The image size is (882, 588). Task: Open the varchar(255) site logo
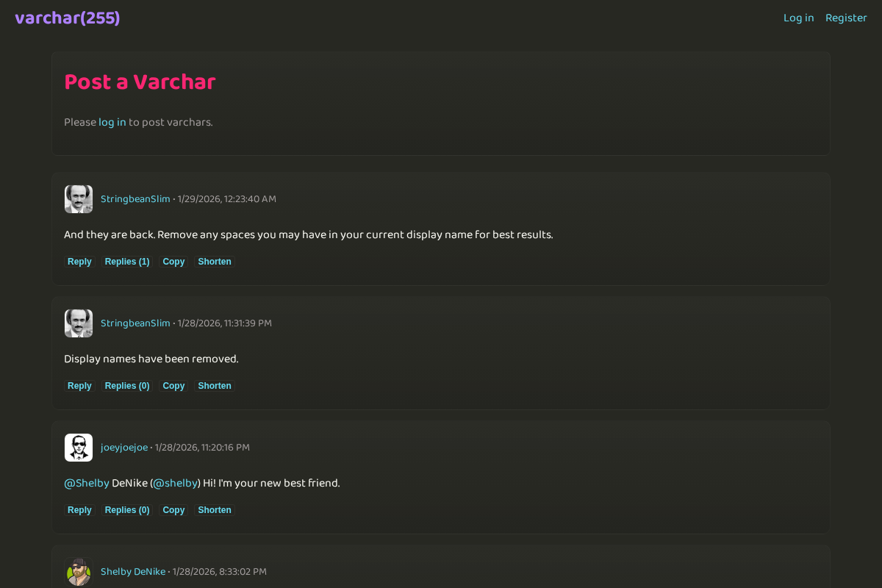tap(67, 18)
